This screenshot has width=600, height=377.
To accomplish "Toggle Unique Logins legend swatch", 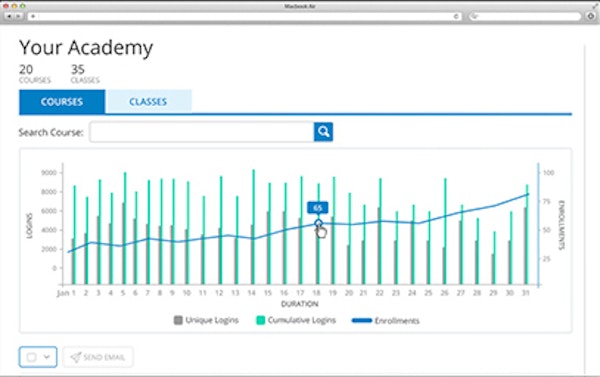I will [x=178, y=320].
